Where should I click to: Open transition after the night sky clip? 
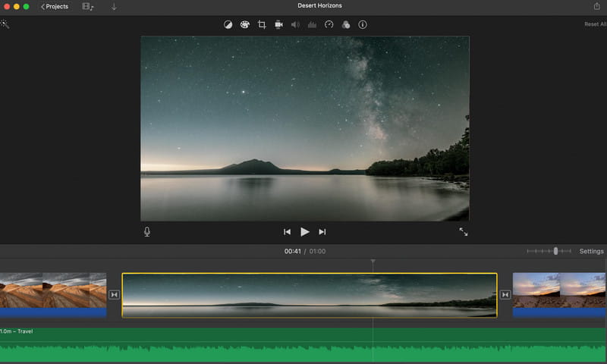coord(505,295)
